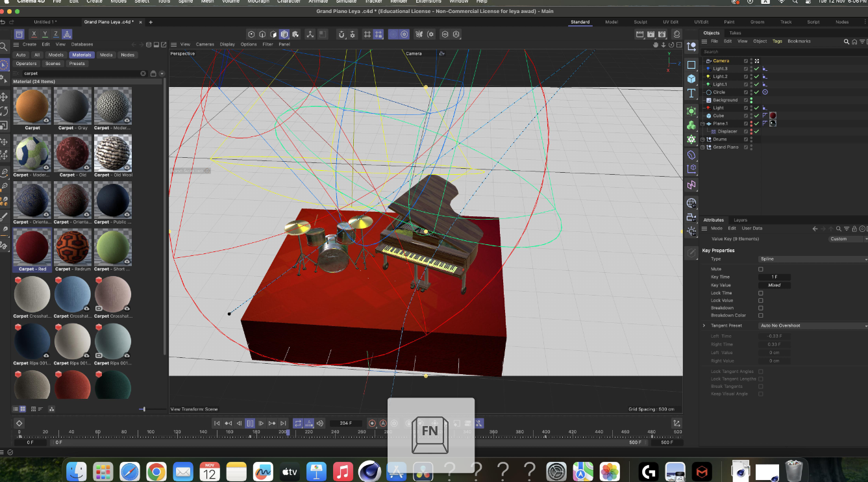Click the Text spline tool icon
Screen dimensions: 868x482
tap(691, 94)
